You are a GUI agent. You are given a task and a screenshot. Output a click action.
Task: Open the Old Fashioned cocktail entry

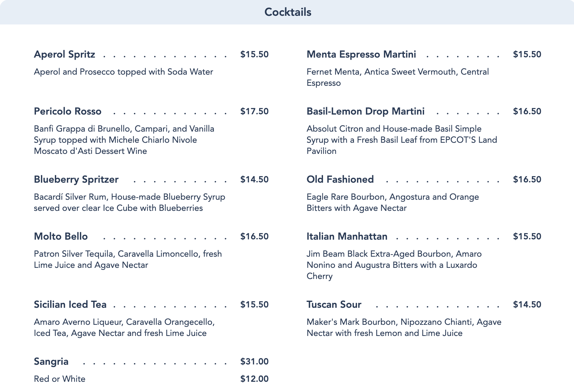click(340, 179)
